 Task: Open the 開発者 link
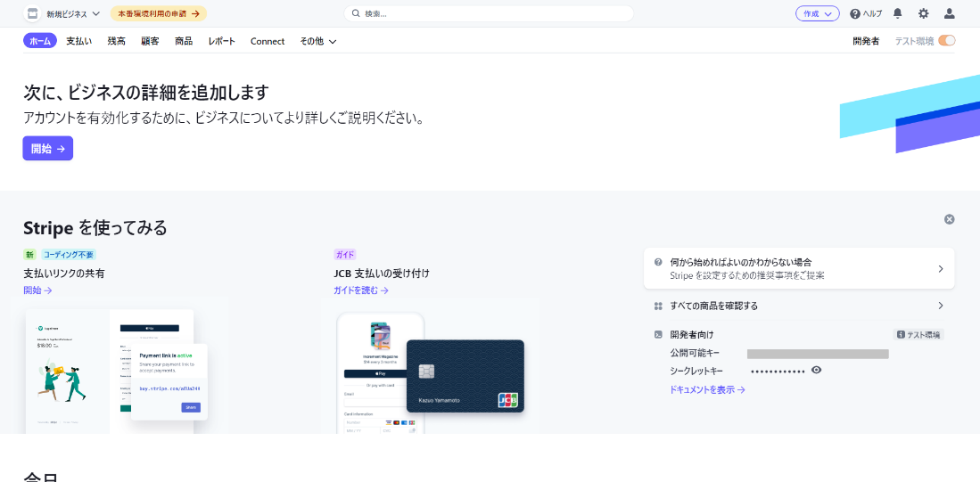coord(866,41)
